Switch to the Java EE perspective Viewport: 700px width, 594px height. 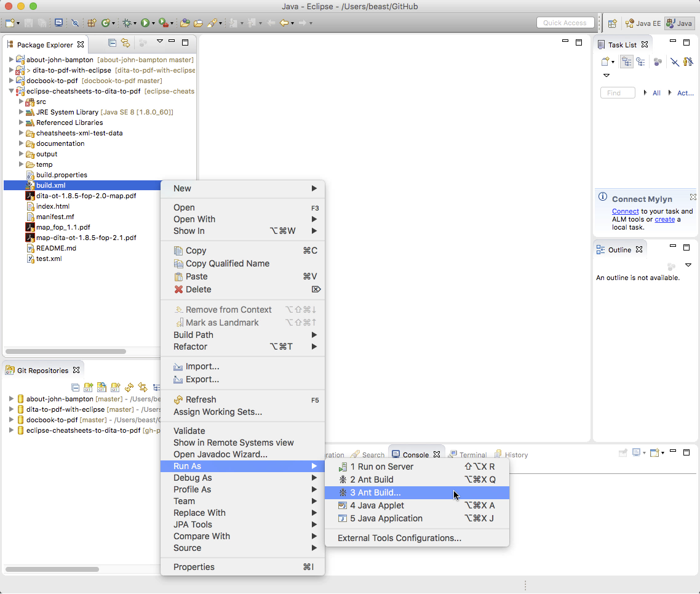point(643,23)
